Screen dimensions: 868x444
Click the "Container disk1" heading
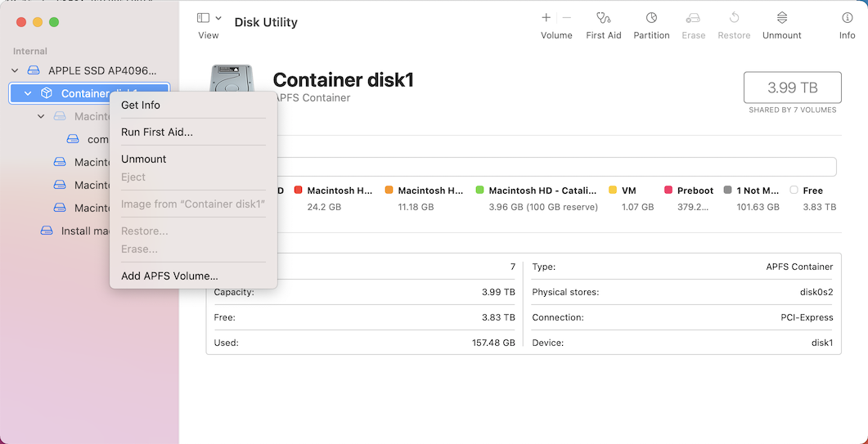(344, 79)
